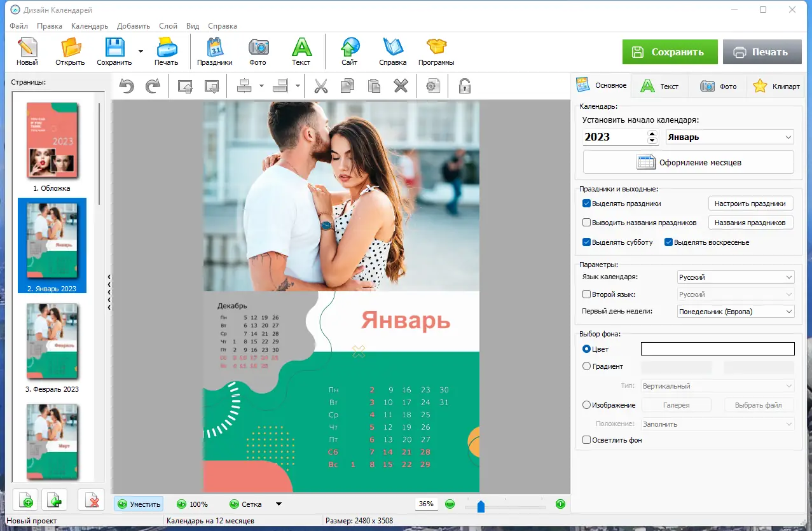Undo the last action
The image size is (812, 531).
127,86
